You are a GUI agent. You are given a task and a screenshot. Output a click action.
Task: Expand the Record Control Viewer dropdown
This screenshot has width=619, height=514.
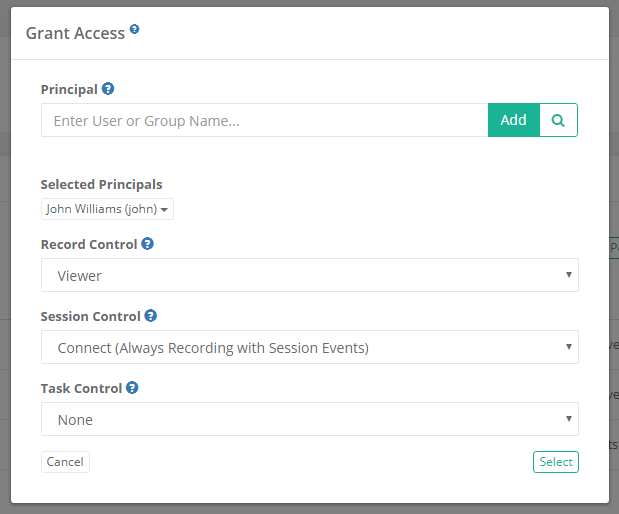point(309,275)
